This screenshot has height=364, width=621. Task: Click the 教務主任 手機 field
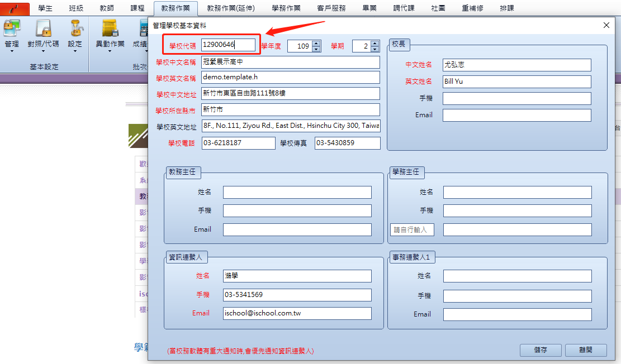[x=297, y=210]
